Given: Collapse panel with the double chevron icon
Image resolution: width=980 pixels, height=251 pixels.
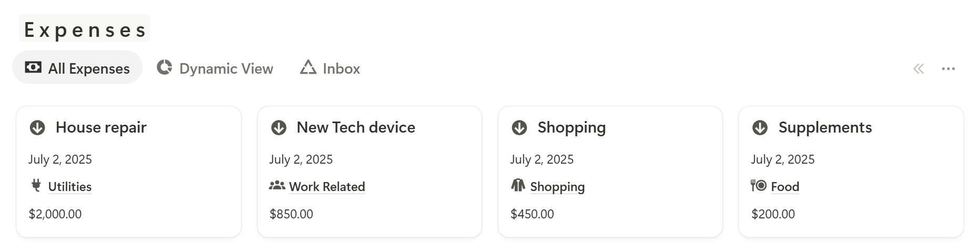Looking at the screenshot, I should (918, 69).
